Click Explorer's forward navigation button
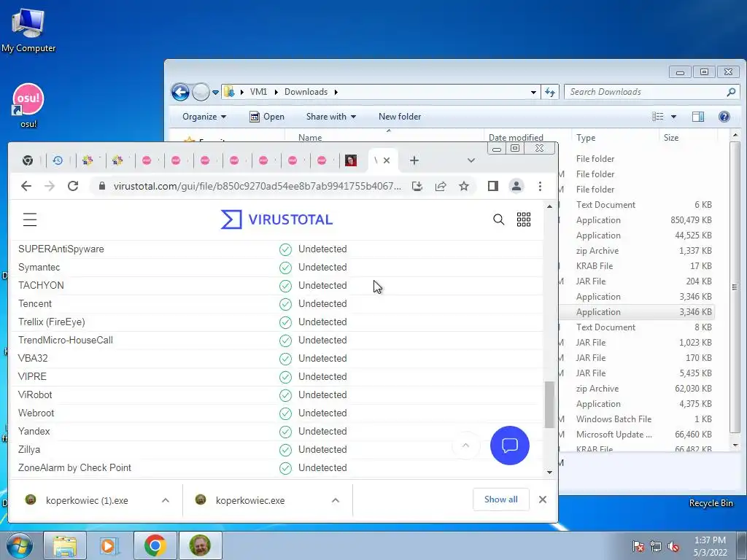 [x=201, y=92]
